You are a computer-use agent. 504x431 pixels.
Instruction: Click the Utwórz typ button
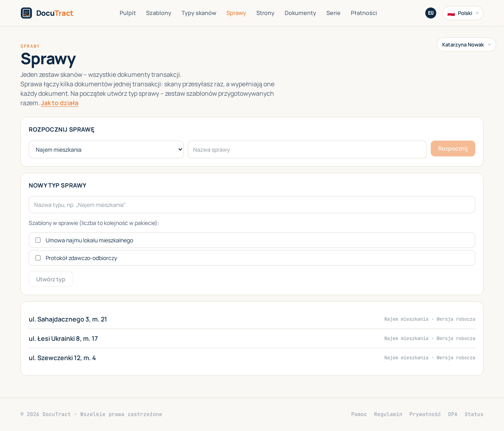[x=51, y=279]
